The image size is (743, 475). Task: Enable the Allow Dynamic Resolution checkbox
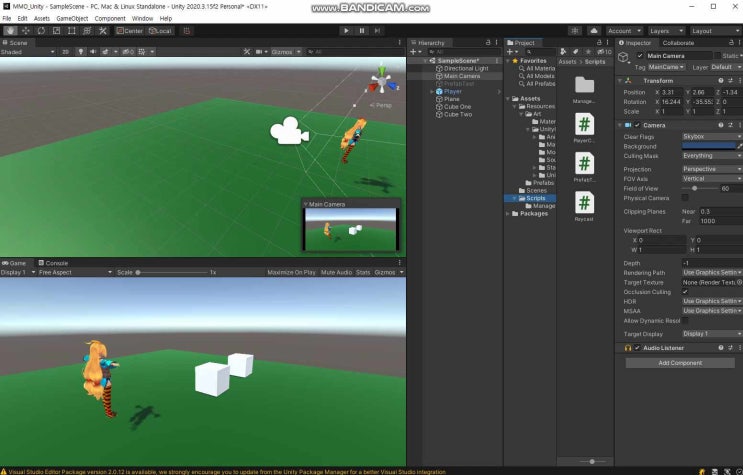click(x=685, y=321)
